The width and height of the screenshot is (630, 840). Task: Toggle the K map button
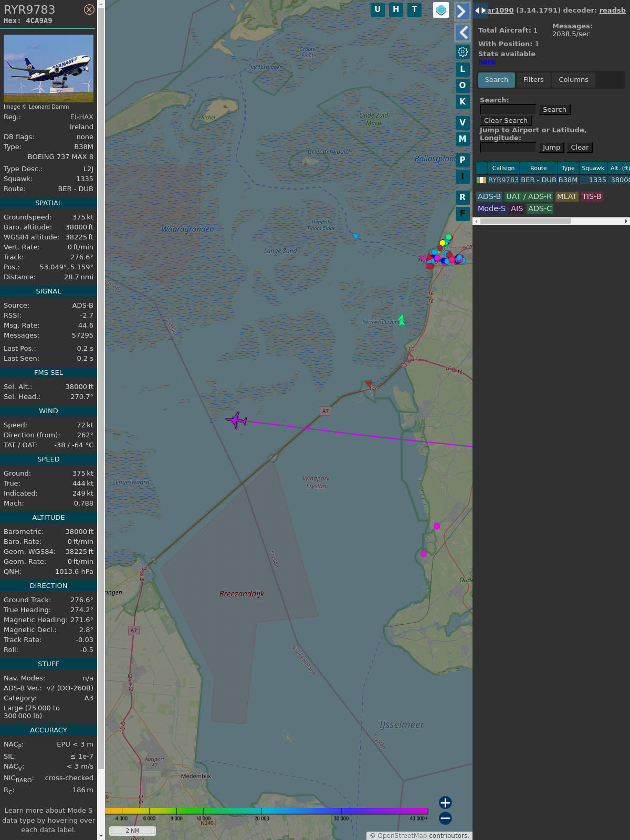(463, 102)
